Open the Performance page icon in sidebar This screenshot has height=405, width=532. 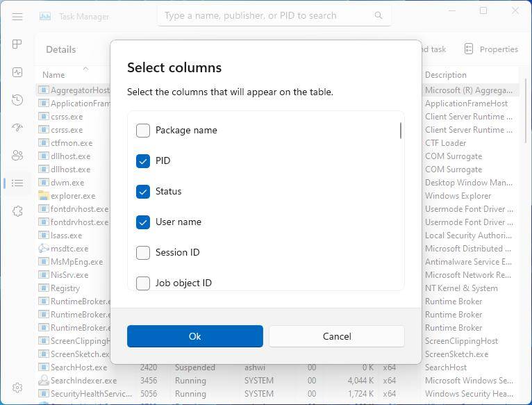tap(17, 72)
